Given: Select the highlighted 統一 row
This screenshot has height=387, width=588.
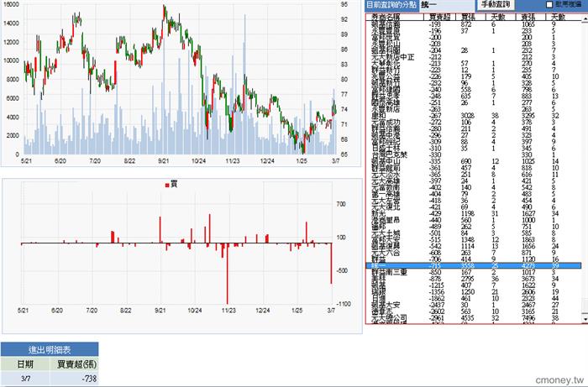Looking at the screenshot, I should [473, 265].
